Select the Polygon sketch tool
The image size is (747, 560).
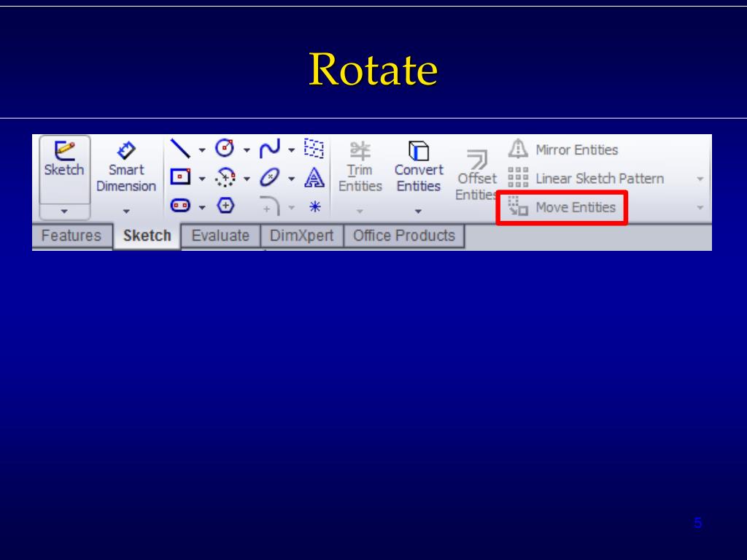point(225,206)
